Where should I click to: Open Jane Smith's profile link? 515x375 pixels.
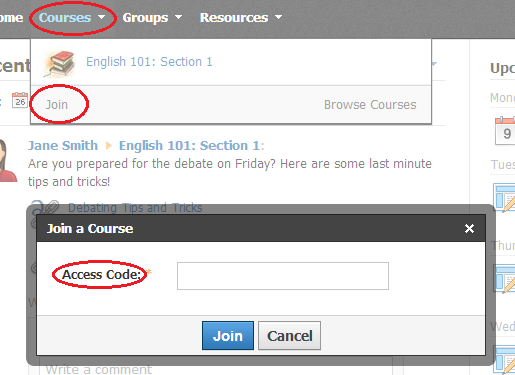pyautogui.click(x=63, y=146)
